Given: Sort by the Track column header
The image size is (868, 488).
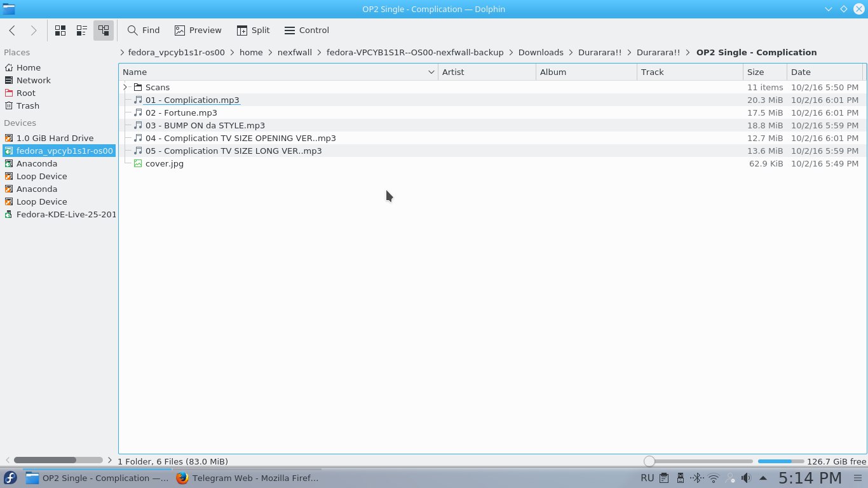Looking at the screenshot, I should coord(690,72).
